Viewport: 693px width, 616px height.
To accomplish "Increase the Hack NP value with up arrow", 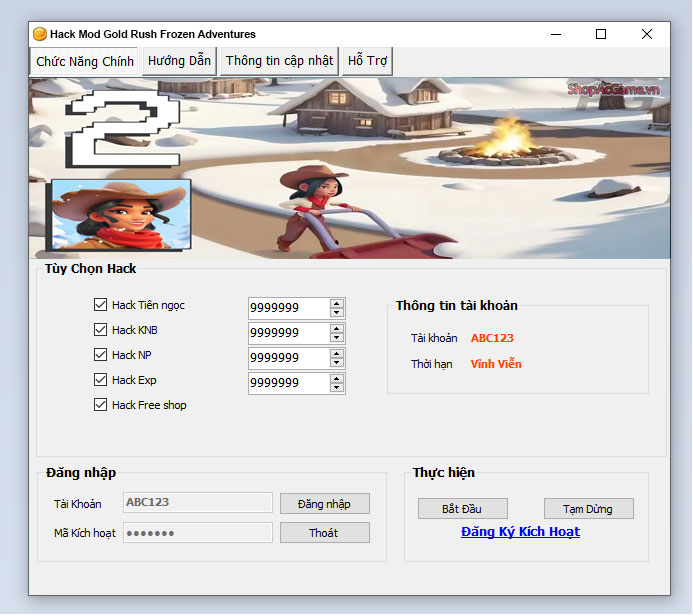I will pyautogui.click(x=337, y=354).
